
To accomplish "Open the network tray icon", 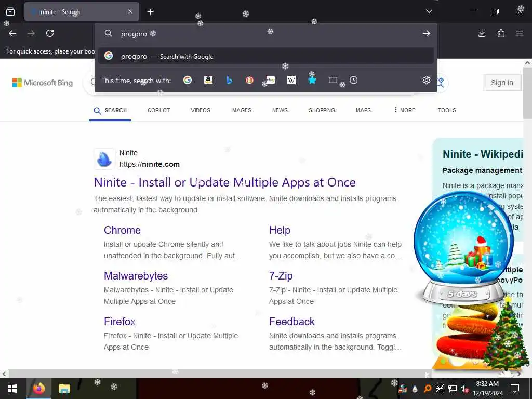I will tap(452, 389).
